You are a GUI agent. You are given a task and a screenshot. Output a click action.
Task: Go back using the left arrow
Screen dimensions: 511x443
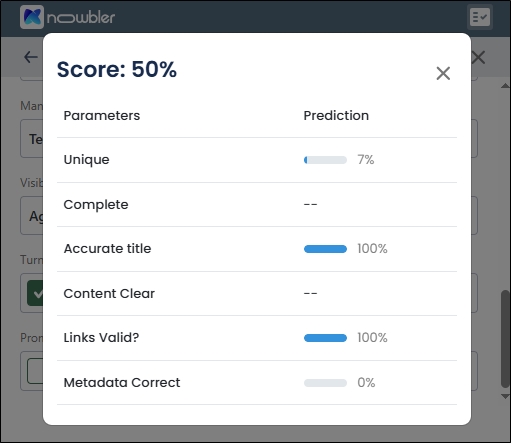tap(31, 57)
